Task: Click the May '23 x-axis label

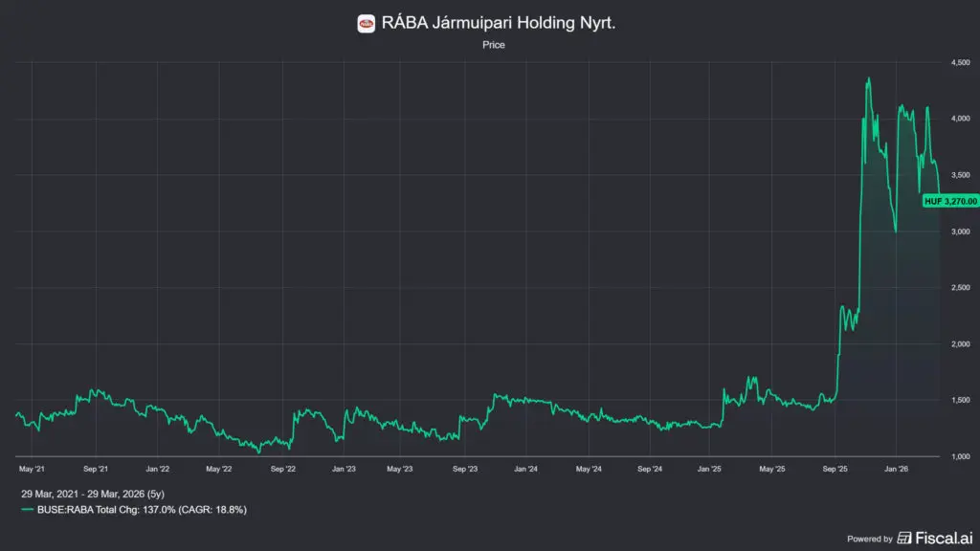Action: (400, 469)
